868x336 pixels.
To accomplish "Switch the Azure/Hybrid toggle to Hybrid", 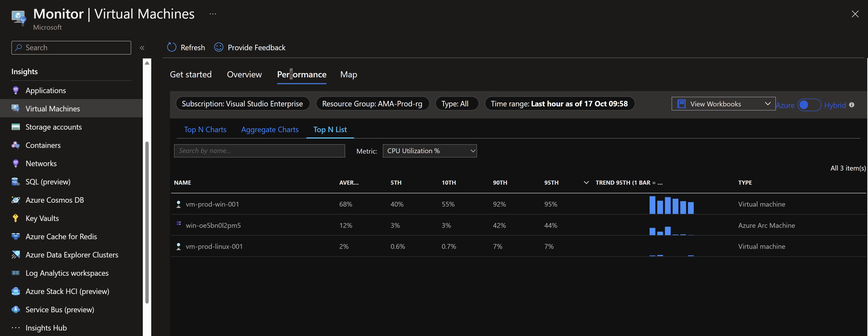I will click(810, 105).
